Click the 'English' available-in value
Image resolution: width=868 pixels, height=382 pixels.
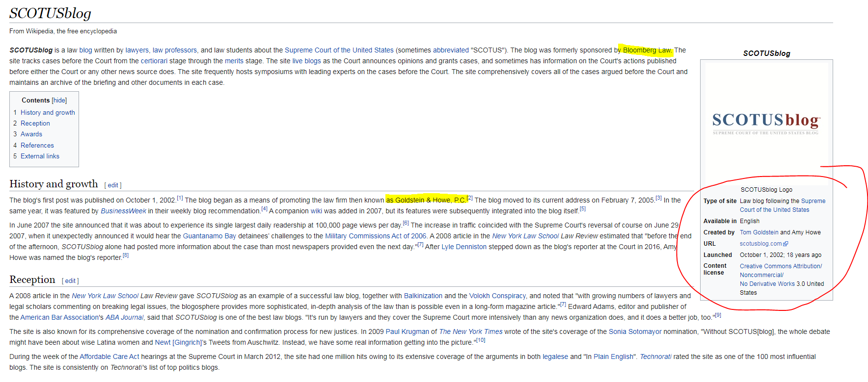pos(750,221)
